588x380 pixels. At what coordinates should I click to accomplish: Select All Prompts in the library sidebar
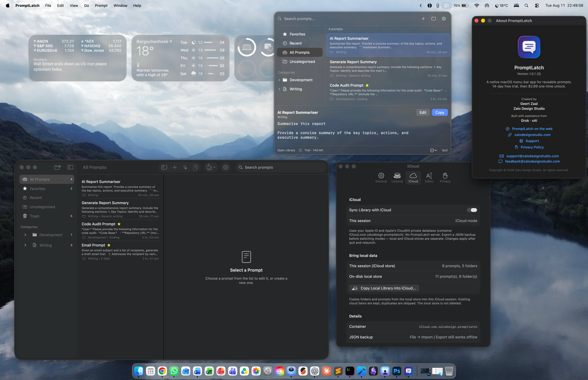tap(47, 179)
